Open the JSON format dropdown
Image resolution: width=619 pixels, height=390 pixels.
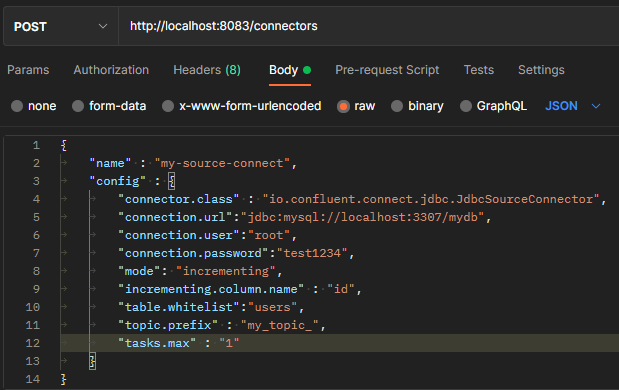click(x=572, y=106)
